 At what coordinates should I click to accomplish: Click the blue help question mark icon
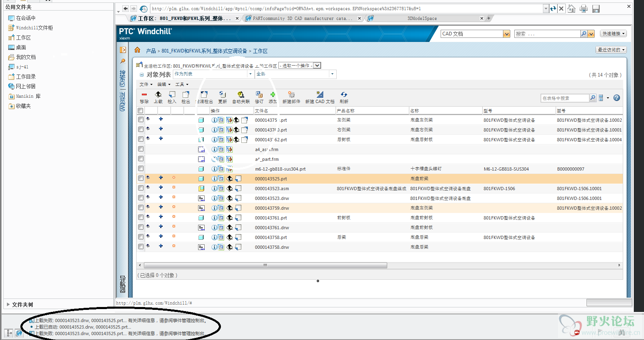tap(617, 98)
